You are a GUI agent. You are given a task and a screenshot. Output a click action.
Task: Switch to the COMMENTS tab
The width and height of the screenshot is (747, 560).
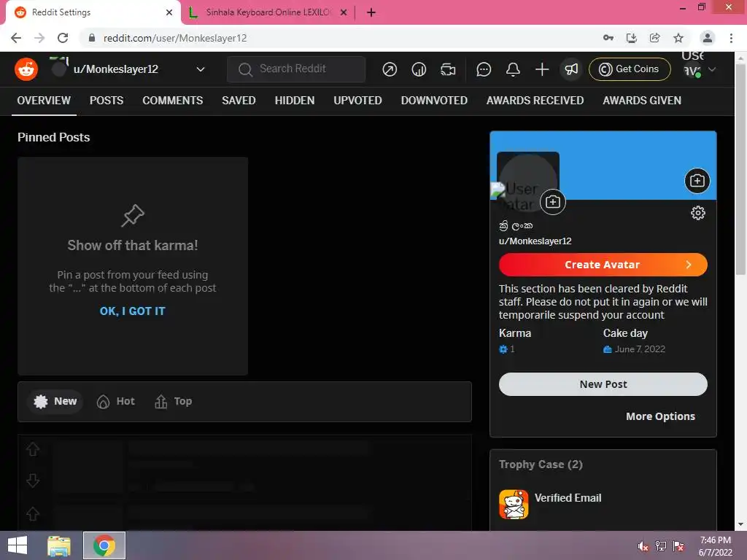click(172, 101)
